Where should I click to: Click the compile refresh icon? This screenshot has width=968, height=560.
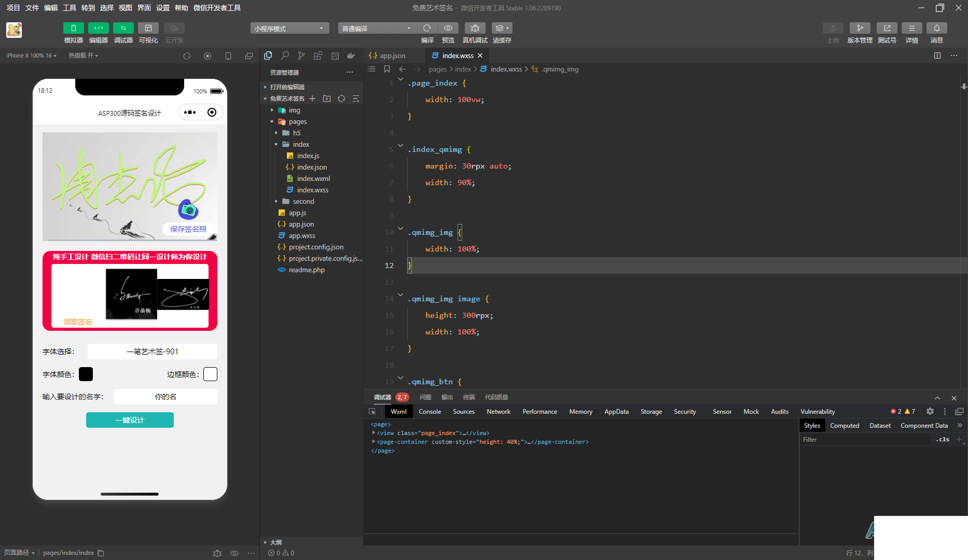tap(427, 28)
